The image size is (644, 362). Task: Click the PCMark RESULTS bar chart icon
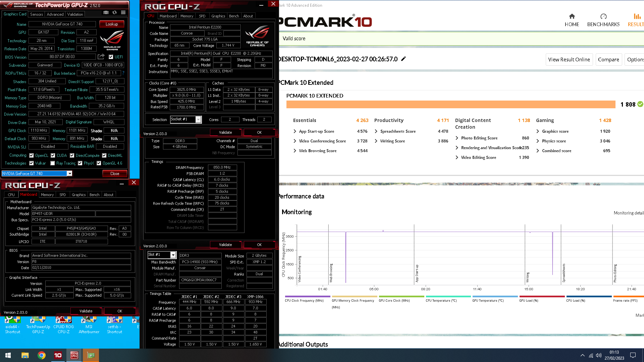coord(637,16)
